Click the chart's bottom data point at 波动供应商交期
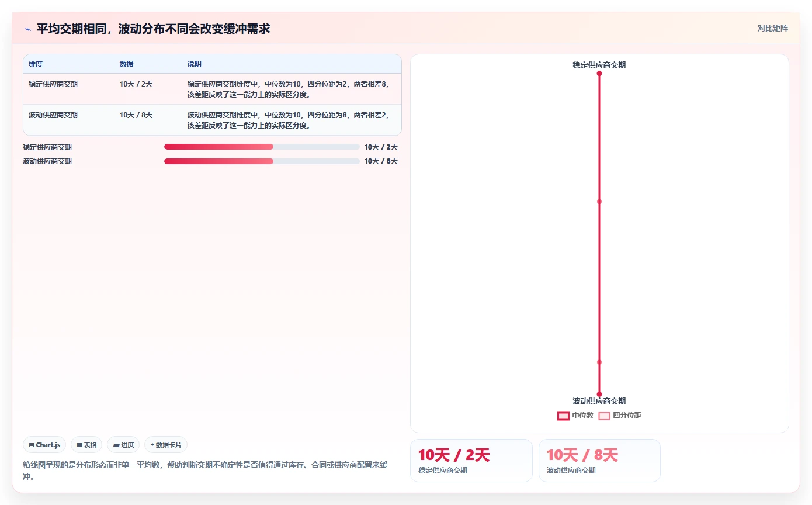 coord(599,394)
